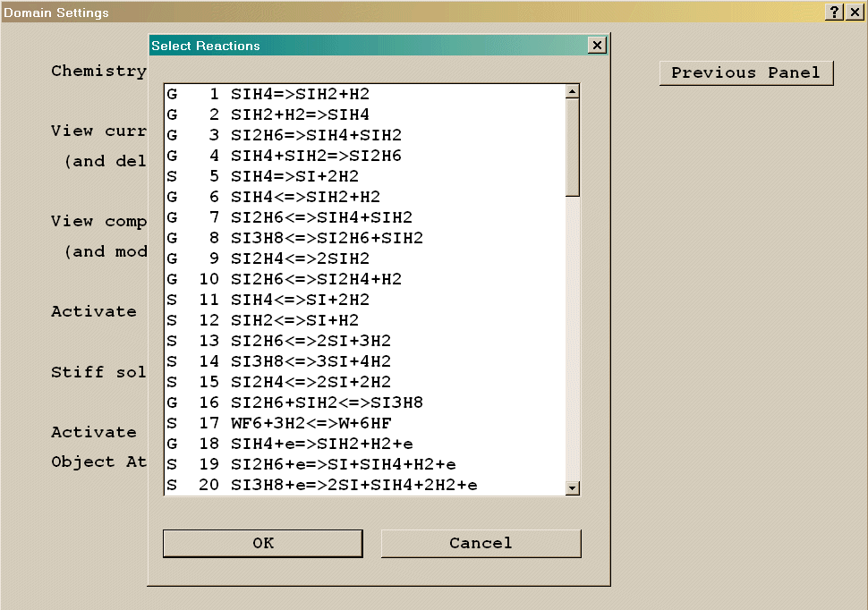The image size is (868, 610).
Task: Close the Domain Settings window
Action: pos(855,13)
